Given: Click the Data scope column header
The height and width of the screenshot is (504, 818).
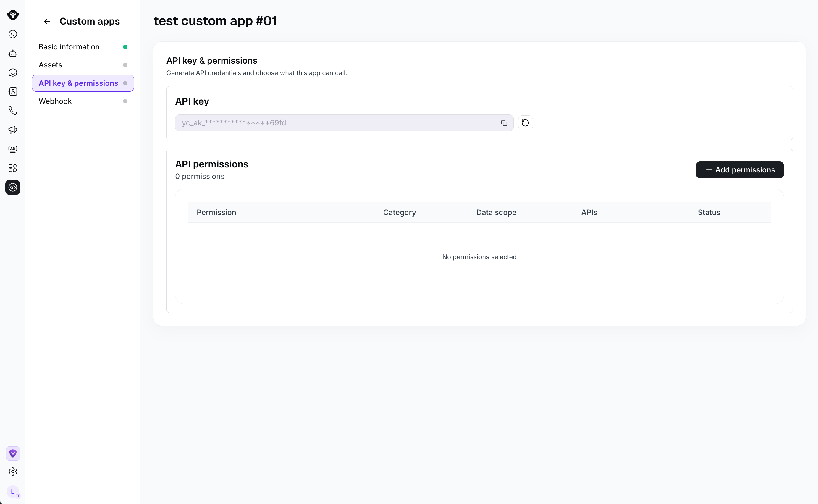Looking at the screenshot, I should tap(496, 212).
